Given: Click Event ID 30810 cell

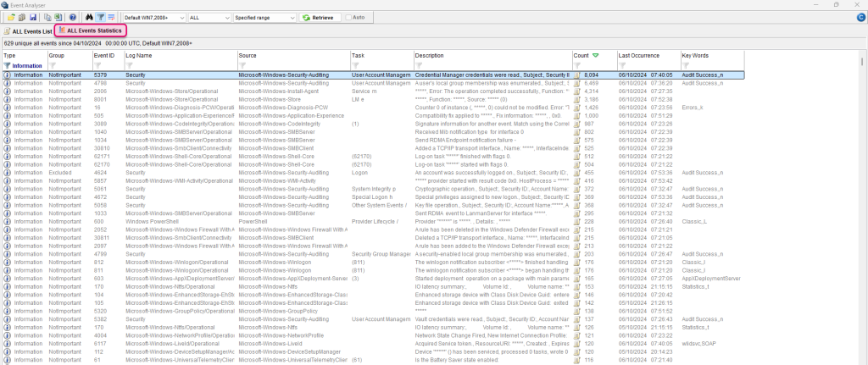Looking at the screenshot, I should tap(102, 148).
